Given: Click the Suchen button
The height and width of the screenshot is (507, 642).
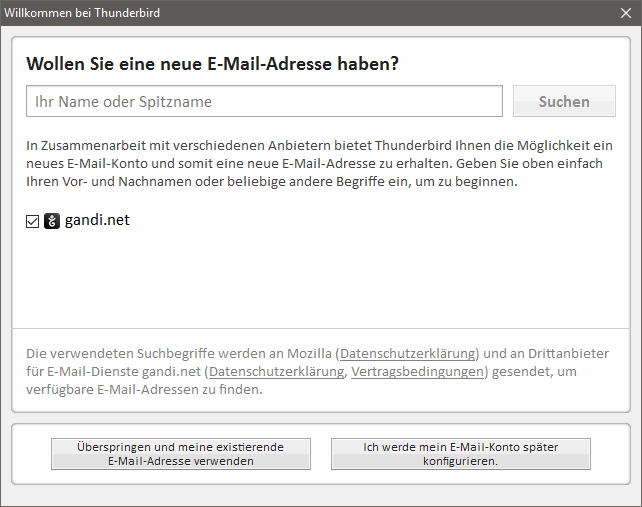Looking at the screenshot, I should click(564, 101).
